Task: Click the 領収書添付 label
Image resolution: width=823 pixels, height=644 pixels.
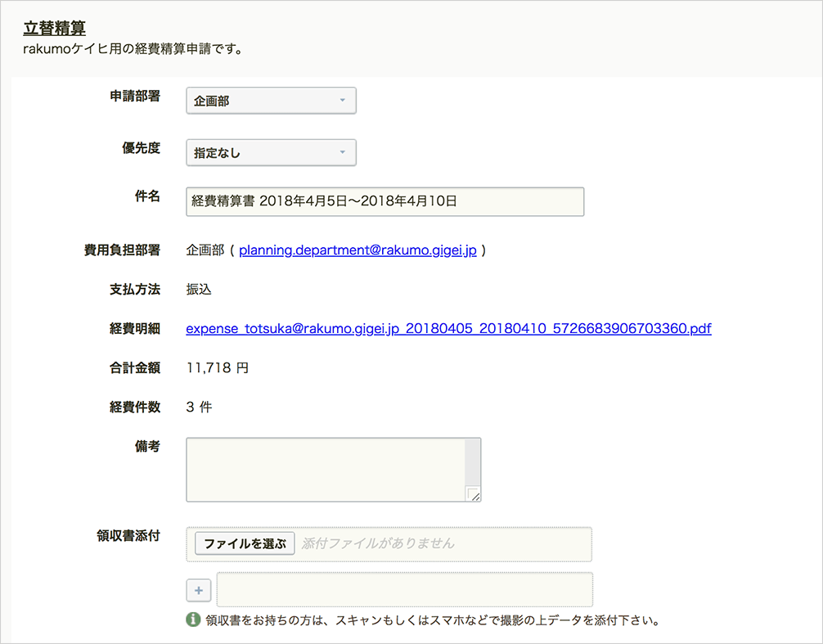Action: pyautogui.click(x=128, y=536)
